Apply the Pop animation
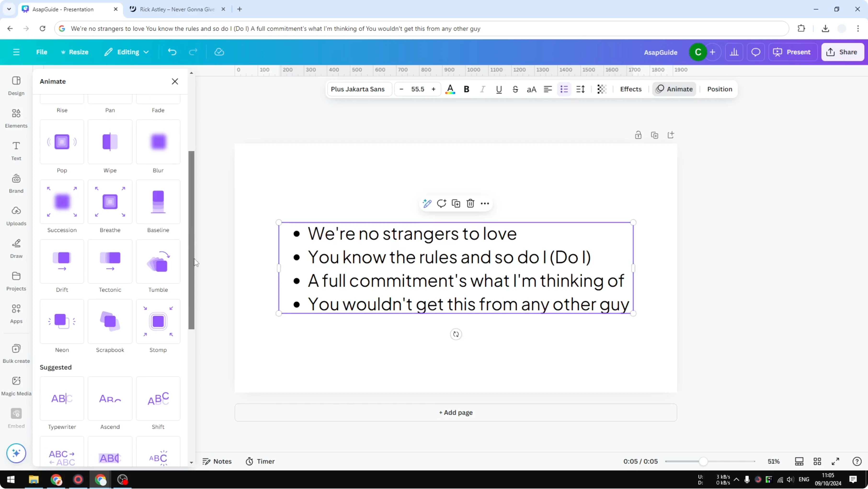The height and width of the screenshot is (489, 868). pyautogui.click(x=62, y=142)
